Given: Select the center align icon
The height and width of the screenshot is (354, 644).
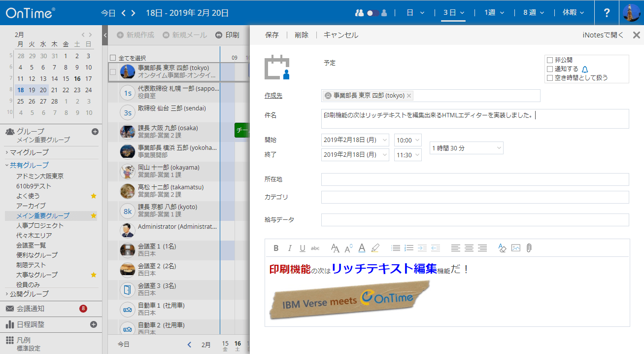Looking at the screenshot, I should tap(468, 248).
